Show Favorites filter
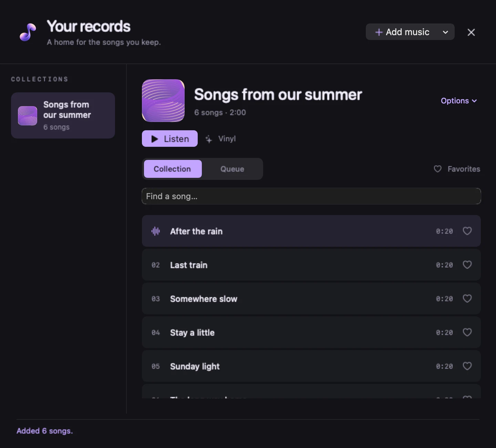The width and height of the screenshot is (496, 448). point(457,169)
